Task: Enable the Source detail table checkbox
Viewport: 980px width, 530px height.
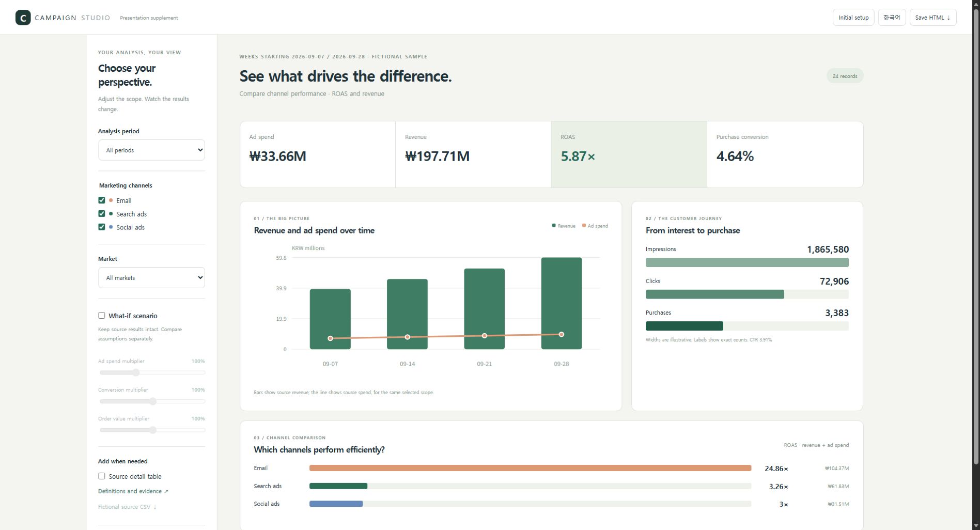Action: [102, 476]
